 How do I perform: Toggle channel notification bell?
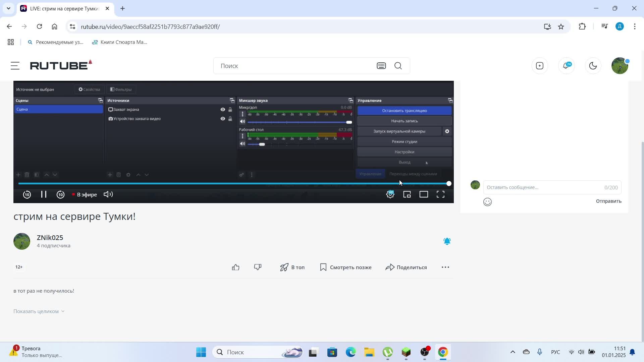[447, 241]
